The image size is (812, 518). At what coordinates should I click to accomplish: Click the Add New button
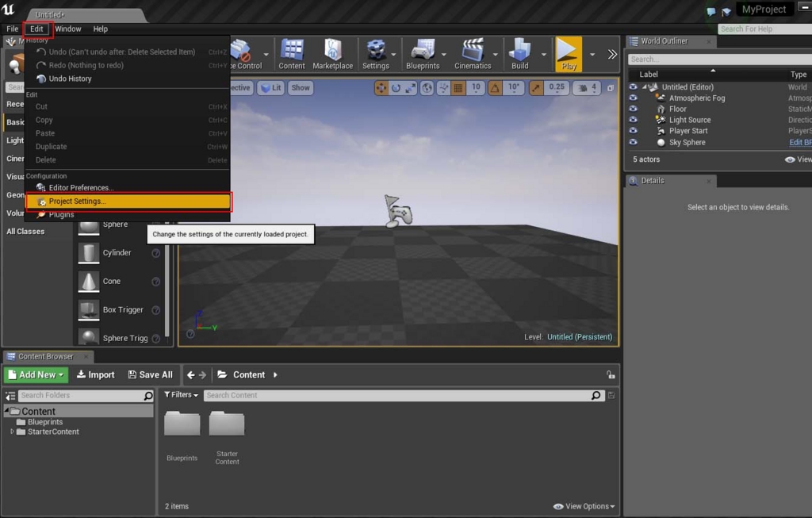[36, 374]
